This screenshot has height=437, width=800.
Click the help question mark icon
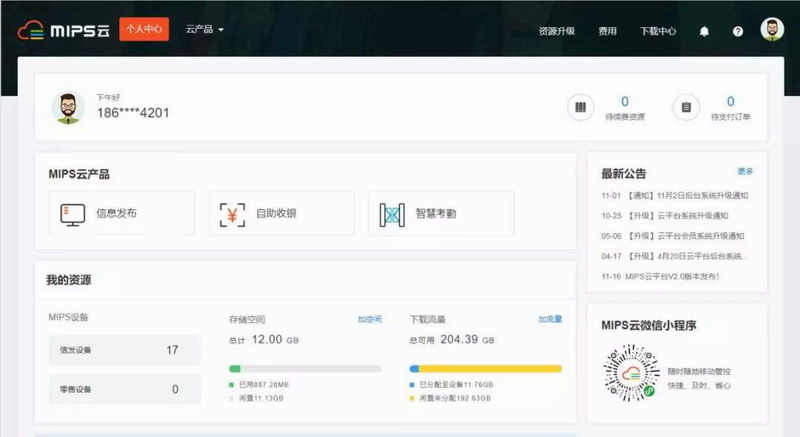click(x=738, y=31)
